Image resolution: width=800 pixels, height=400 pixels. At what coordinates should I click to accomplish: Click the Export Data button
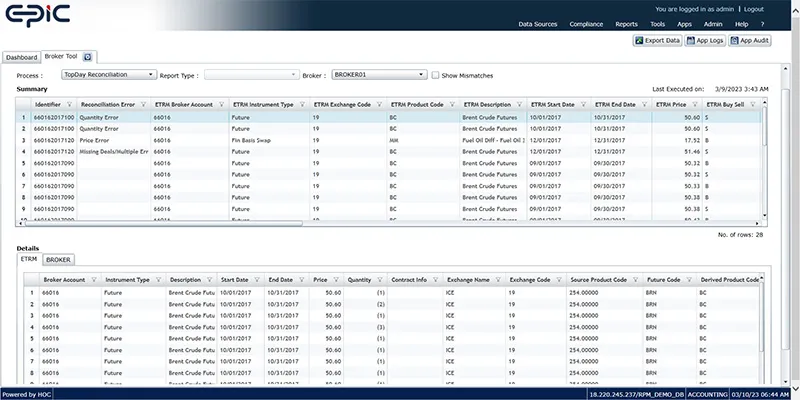[x=658, y=40]
